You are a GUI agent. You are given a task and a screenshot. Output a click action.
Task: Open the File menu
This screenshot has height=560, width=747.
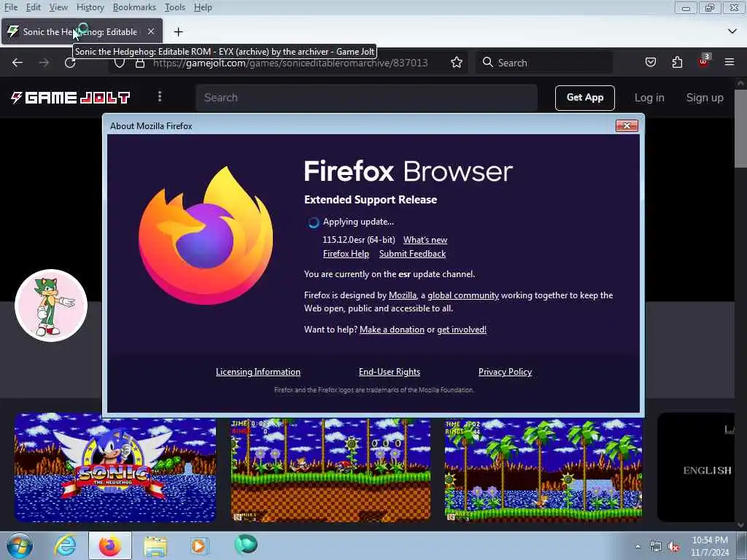tap(10, 7)
